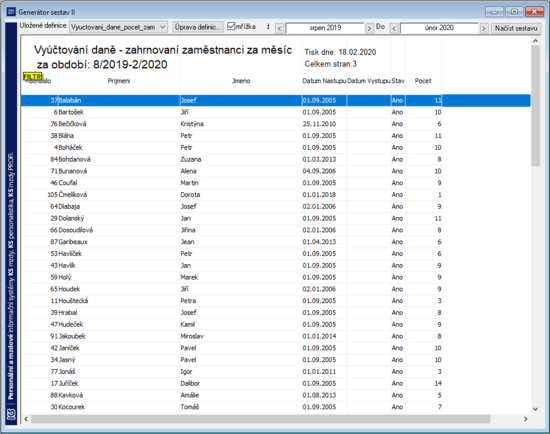Click the vertical scrollbar thumb

point(535,106)
